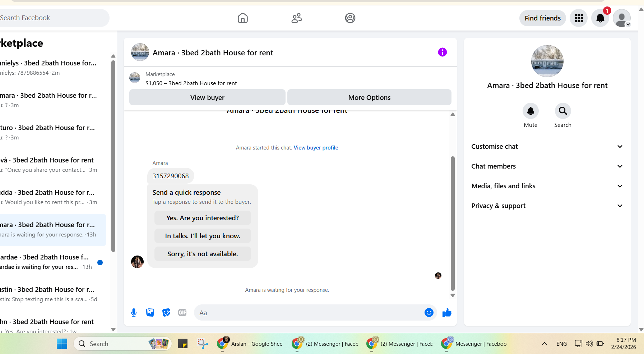
Task: Open battery status in system tray
Action: pos(600,344)
